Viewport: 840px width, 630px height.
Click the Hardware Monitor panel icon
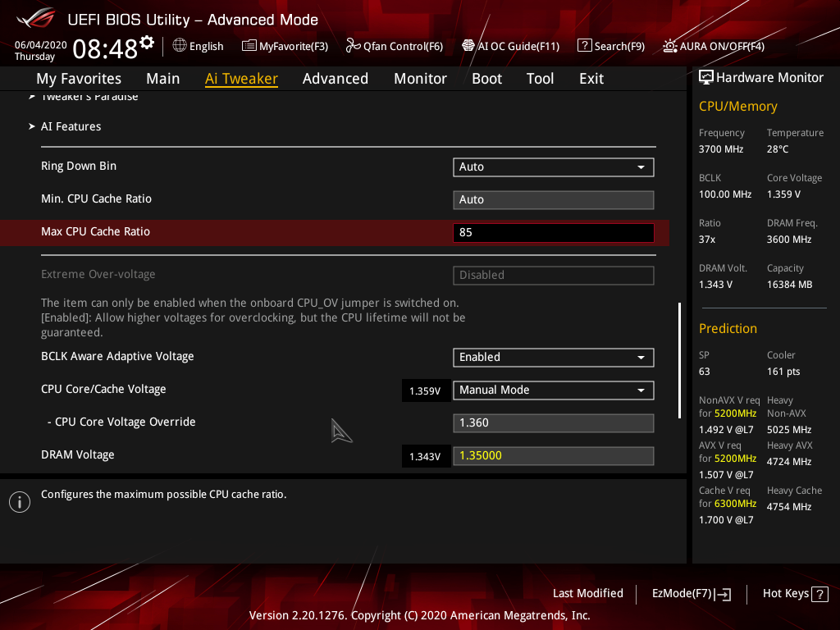(x=706, y=76)
